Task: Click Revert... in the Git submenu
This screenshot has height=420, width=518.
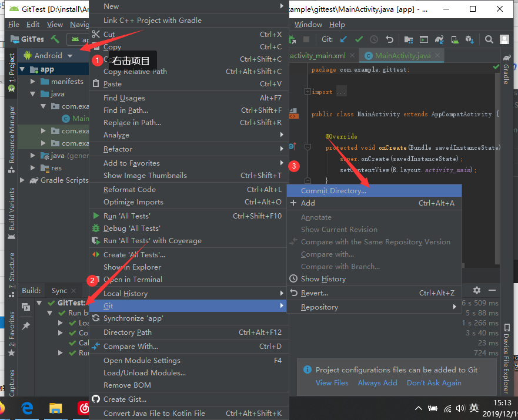Action: 374,293
